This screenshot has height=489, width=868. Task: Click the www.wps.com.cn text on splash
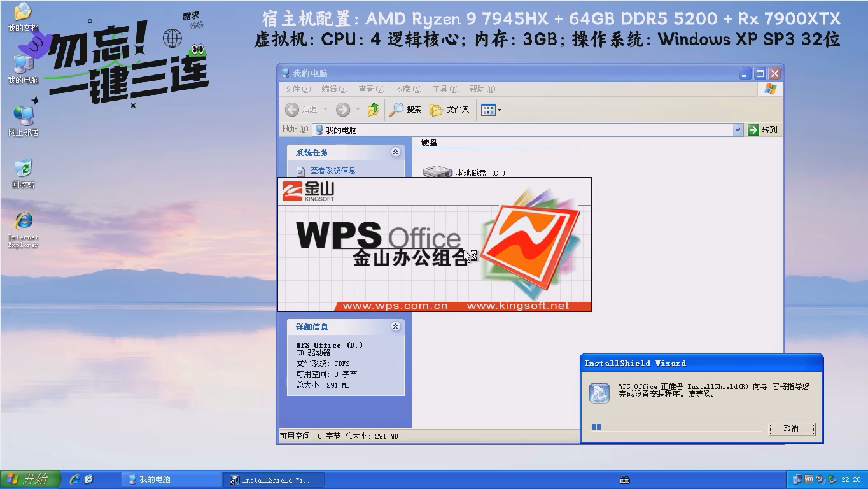click(x=395, y=306)
